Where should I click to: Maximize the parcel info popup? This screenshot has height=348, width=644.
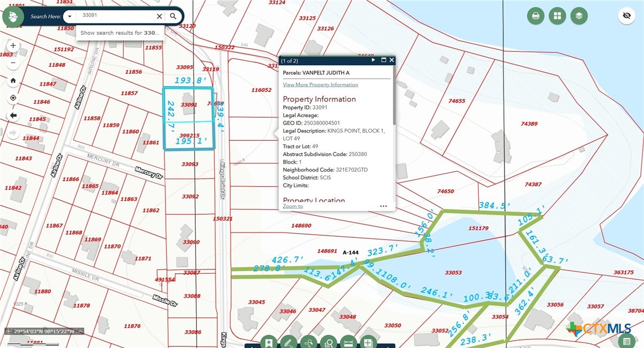(384, 60)
